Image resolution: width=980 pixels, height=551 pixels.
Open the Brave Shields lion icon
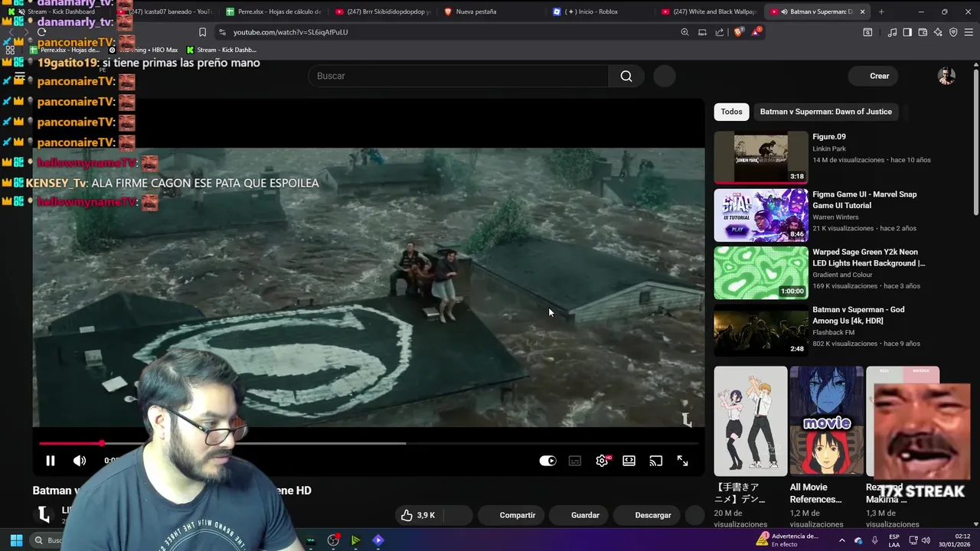(x=738, y=32)
